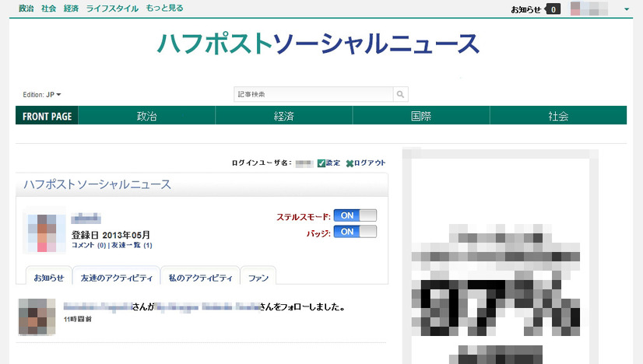Open the 友達一覧 (1) link
This screenshot has width=643, height=364.
click(132, 245)
